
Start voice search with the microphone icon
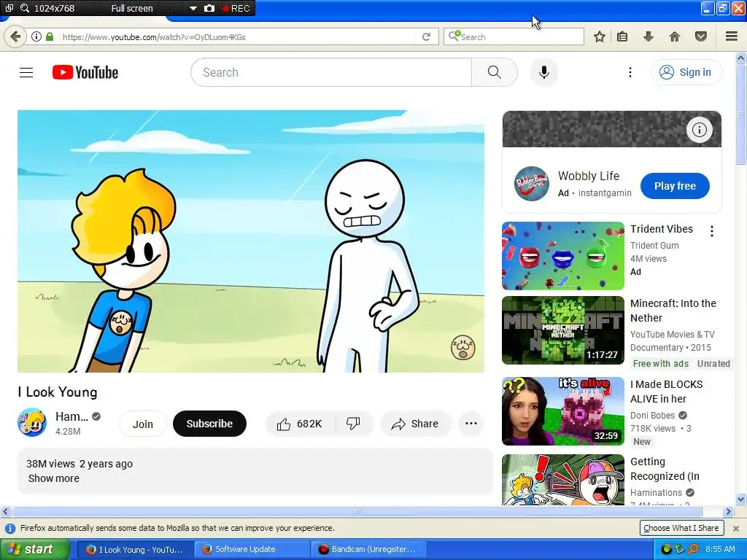[544, 72]
